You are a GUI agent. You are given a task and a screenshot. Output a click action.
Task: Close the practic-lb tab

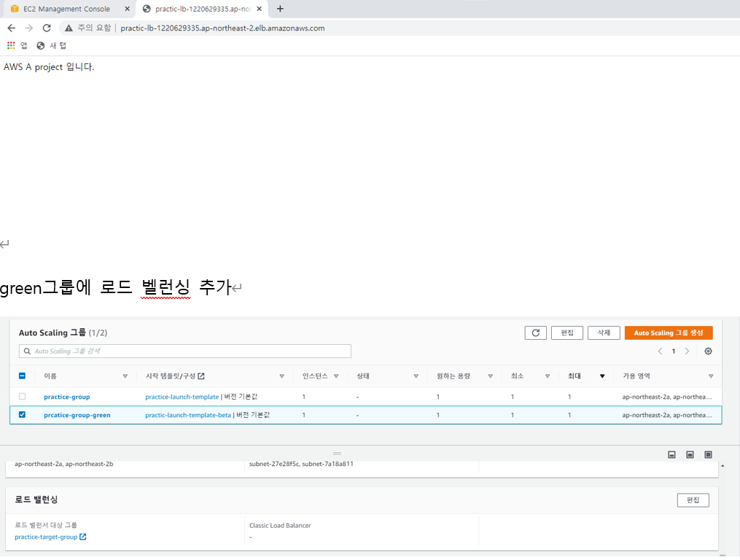point(259,9)
